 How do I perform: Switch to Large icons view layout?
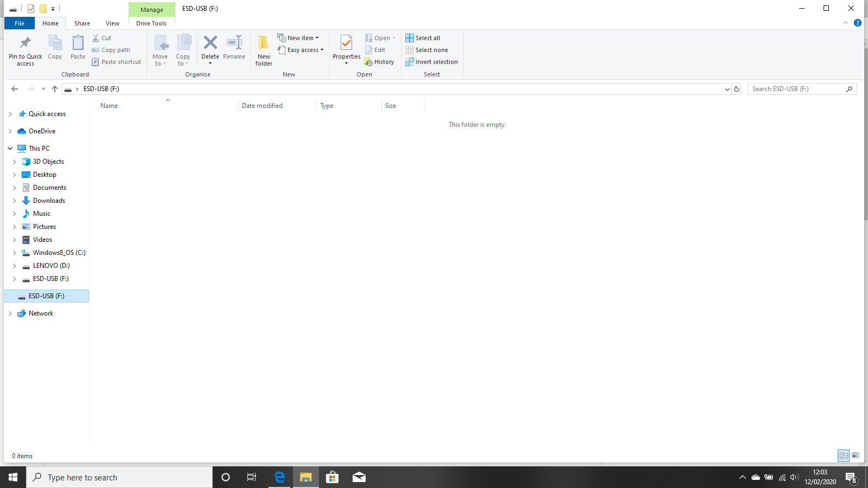click(x=856, y=455)
